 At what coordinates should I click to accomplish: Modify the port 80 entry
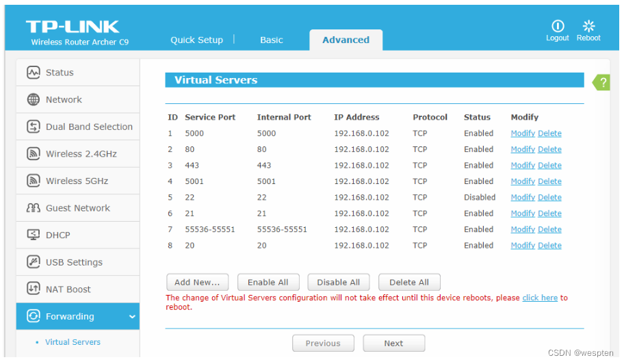click(523, 149)
